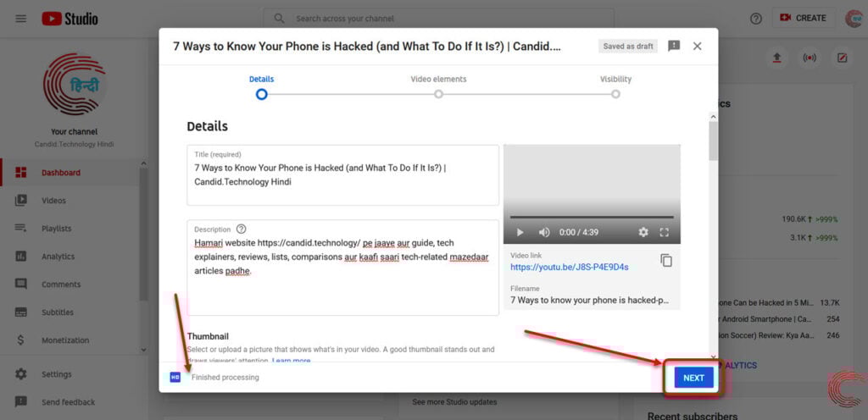Viewport: 868px width, 420px height.
Task: Click the channel profile picture
Action: (75, 84)
